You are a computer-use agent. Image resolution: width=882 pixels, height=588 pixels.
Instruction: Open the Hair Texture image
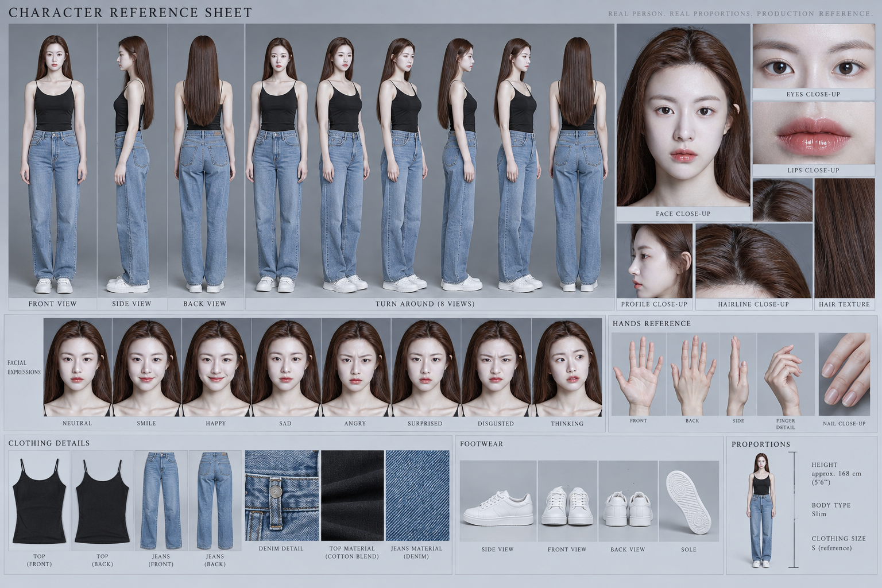[x=844, y=238]
